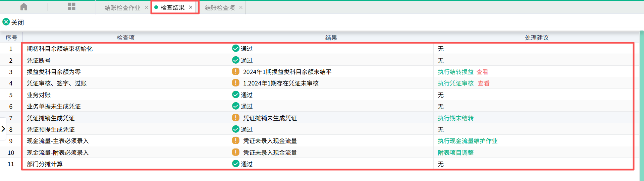This screenshot has width=644, height=181.
Task: Click the 检查项 column header
Action: (125, 38)
